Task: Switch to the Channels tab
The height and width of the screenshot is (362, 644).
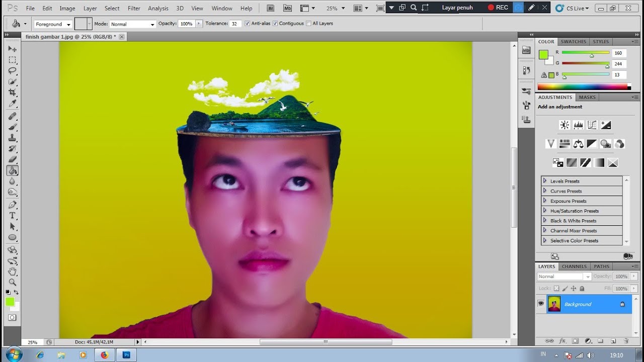Action: (574, 266)
